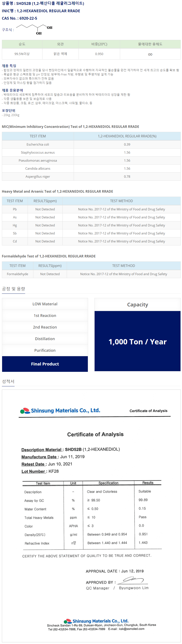Click the Hg cell in heavy metal table
The image size is (182, 644).
pyautogui.click(x=15, y=225)
